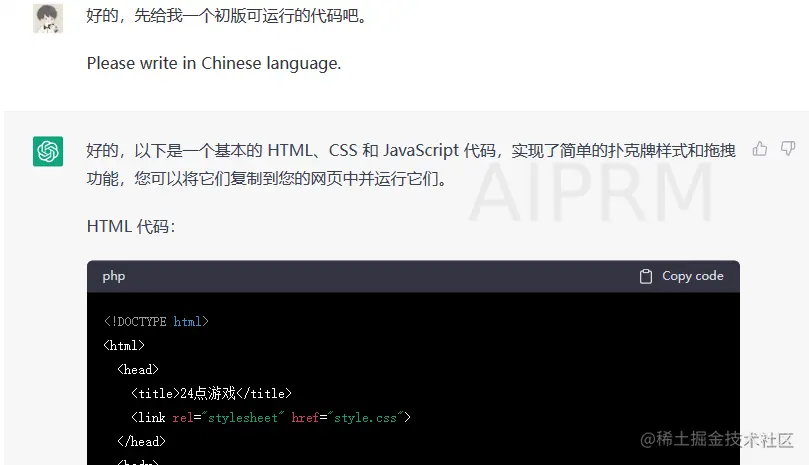Click the '<title>24点游戏</title>' code line
The height and width of the screenshot is (465, 809).
click(x=212, y=393)
